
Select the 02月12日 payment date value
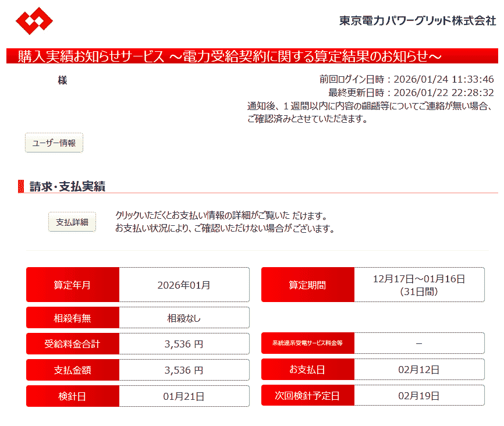[419, 370]
